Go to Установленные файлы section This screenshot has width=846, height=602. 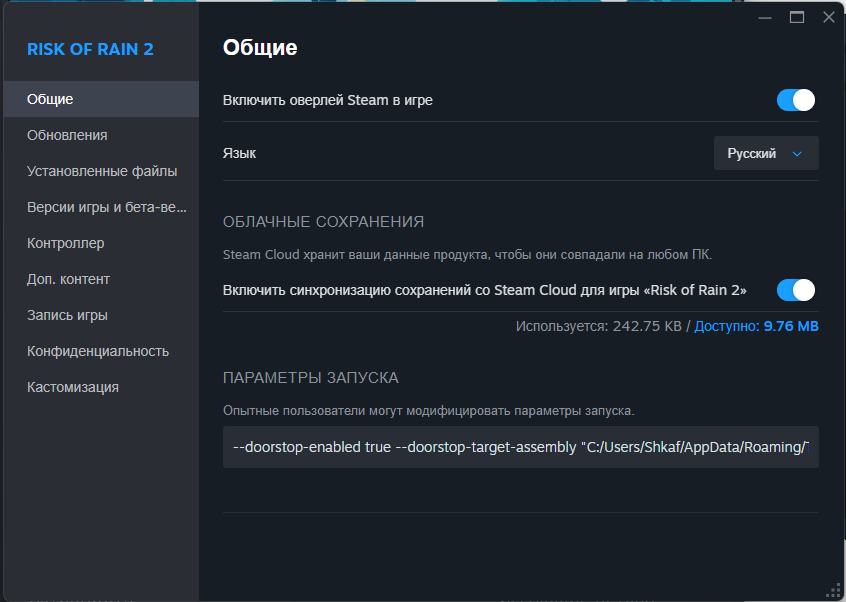coord(101,172)
